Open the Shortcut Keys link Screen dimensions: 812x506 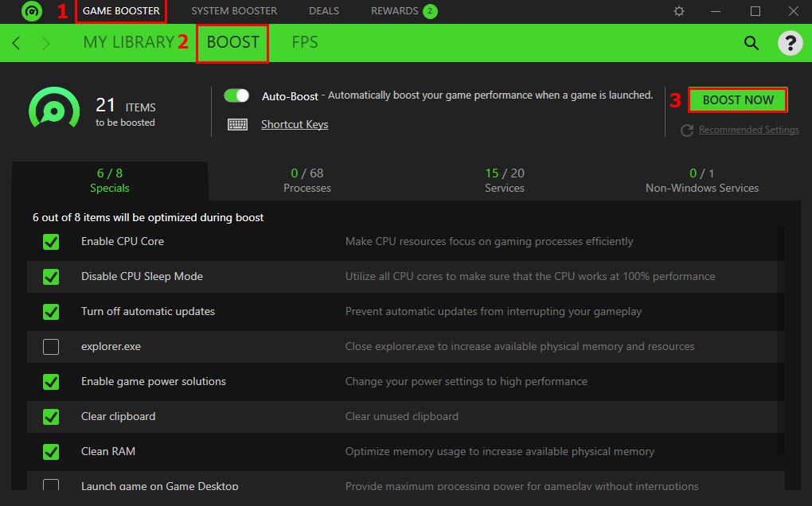coord(295,124)
